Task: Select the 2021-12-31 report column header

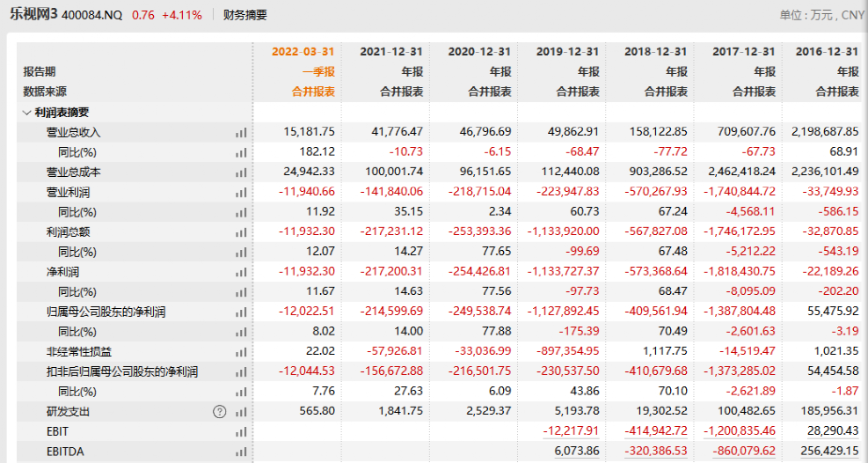Action: click(x=391, y=52)
